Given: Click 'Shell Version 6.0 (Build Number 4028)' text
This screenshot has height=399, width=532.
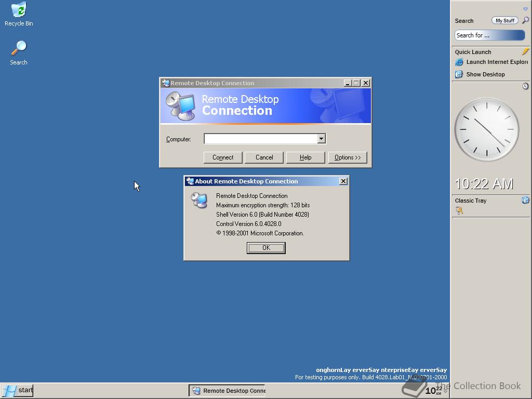Looking at the screenshot, I should click(x=262, y=215).
